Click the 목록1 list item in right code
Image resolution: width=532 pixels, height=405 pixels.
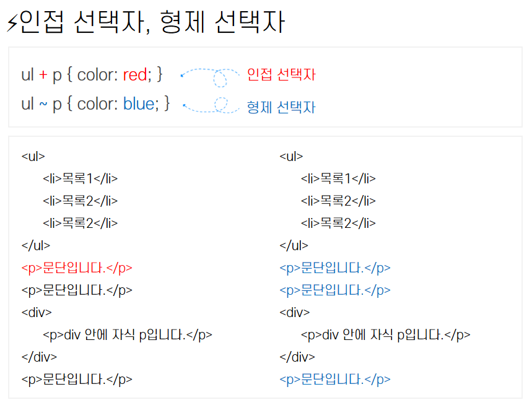point(338,178)
